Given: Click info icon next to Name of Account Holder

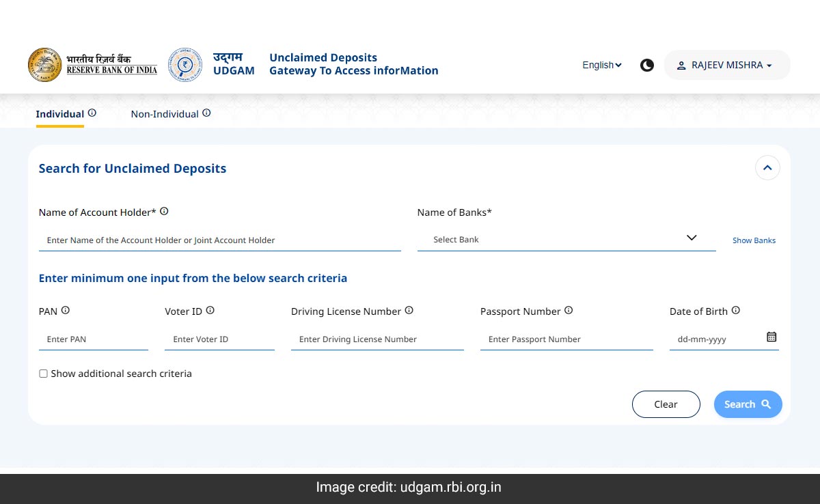Looking at the screenshot, I should pyautogui.click(x=164, y=212).
